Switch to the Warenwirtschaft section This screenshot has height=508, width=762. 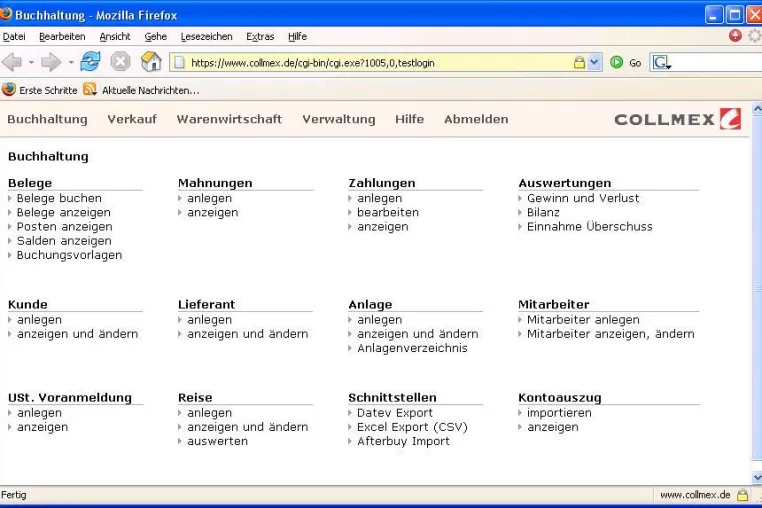(x=229, y=119)
